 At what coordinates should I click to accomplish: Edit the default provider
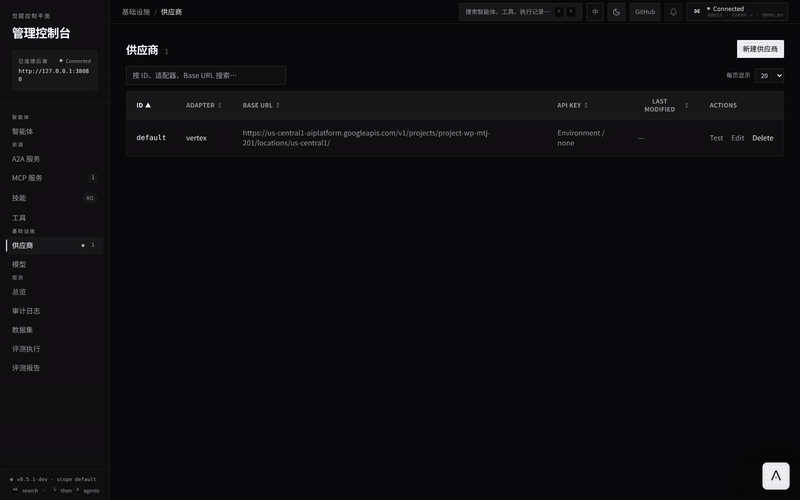tap(737, 138)
